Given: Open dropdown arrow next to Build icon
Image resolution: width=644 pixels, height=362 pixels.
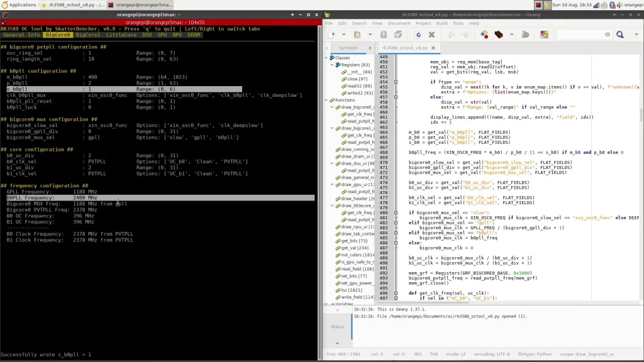Looking at the screenshot, I should tap(511, 35).
